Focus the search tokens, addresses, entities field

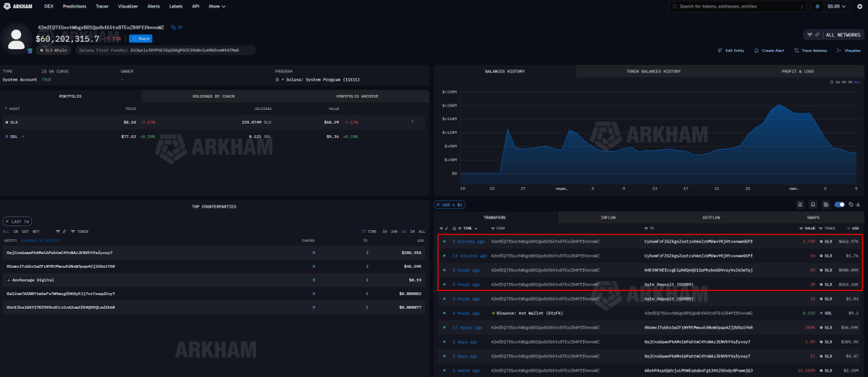[x=738, y=7]
